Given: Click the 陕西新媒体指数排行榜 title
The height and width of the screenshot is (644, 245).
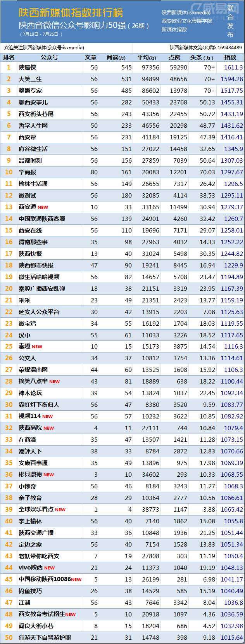Looking at the screenshot, I should click(x=71, y=13).
